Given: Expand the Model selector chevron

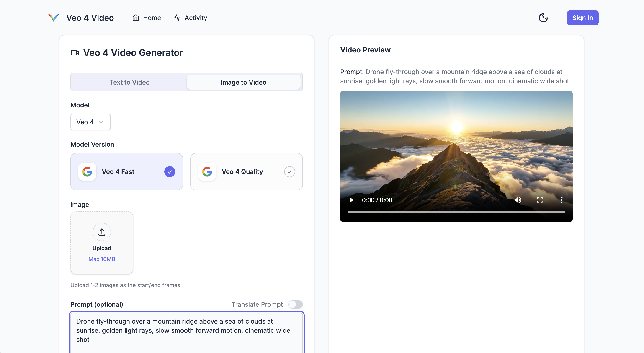Looking at the screenshot, I should click(101, 122).
